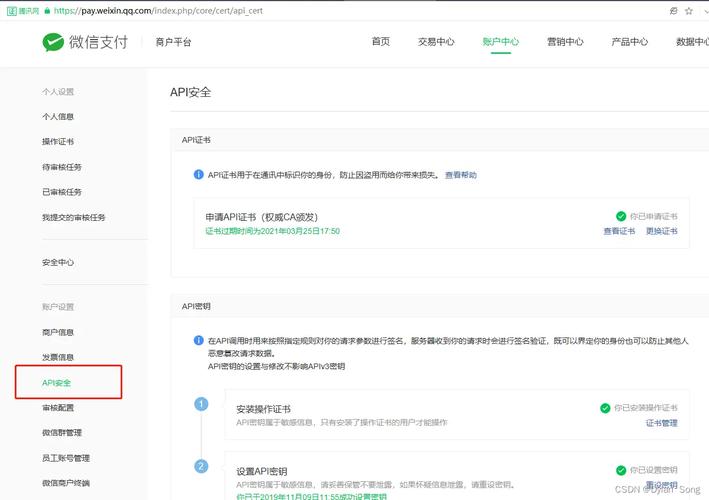Click the step 2 circle icon
The image size is (709, 500).
[201, 466]
